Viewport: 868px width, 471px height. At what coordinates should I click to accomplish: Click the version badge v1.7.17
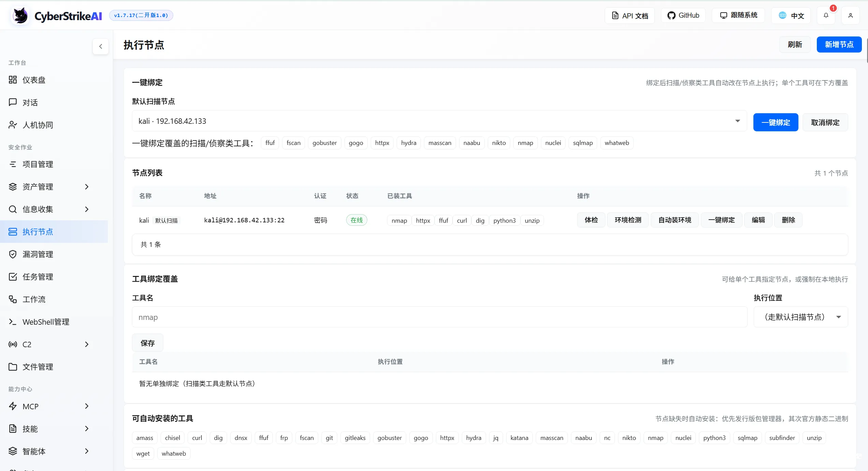click(141, 15)
